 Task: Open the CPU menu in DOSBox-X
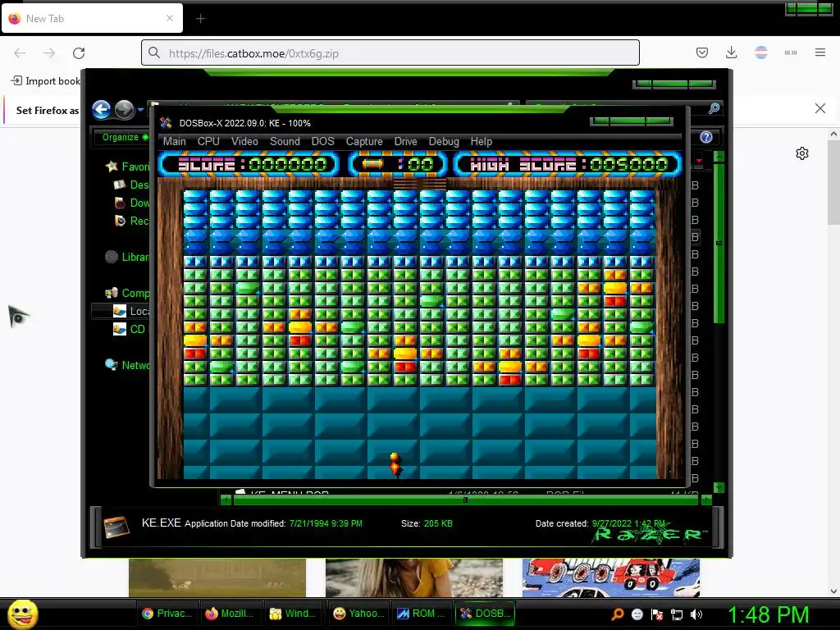point(208,141)
